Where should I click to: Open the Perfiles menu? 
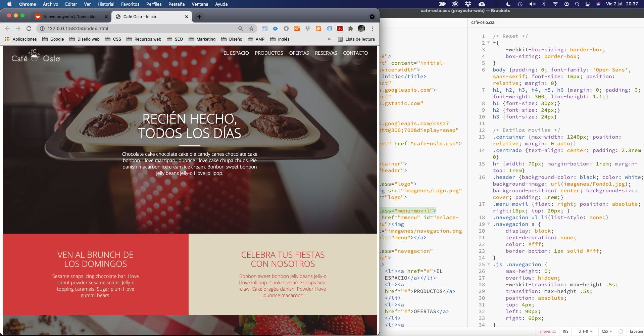(154, 4)
